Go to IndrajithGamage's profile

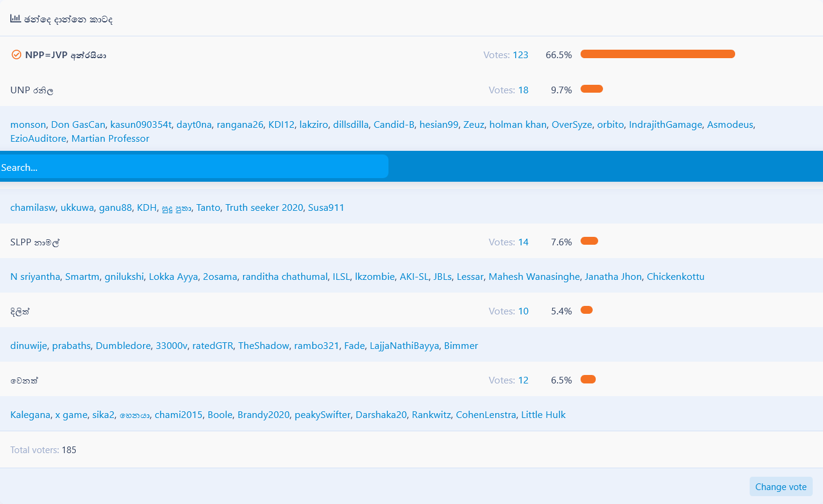[665, 125]
